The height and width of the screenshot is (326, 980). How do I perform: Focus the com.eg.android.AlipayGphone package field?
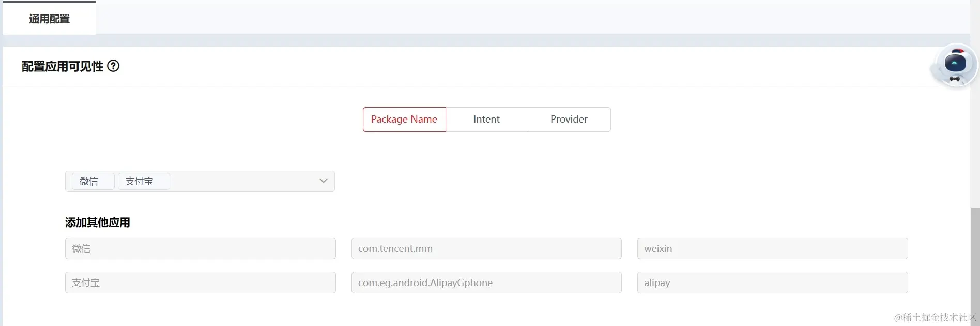coord(486,283)
